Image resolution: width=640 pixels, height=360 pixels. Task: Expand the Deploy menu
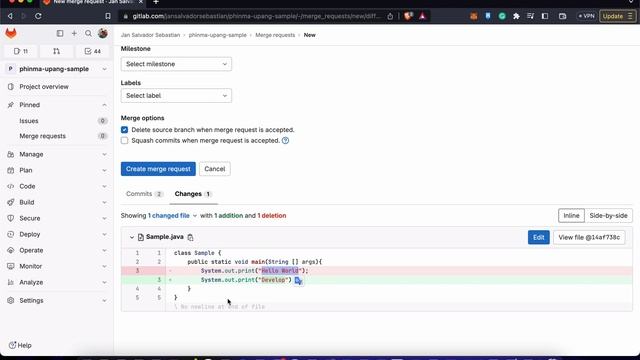(57, 234)
